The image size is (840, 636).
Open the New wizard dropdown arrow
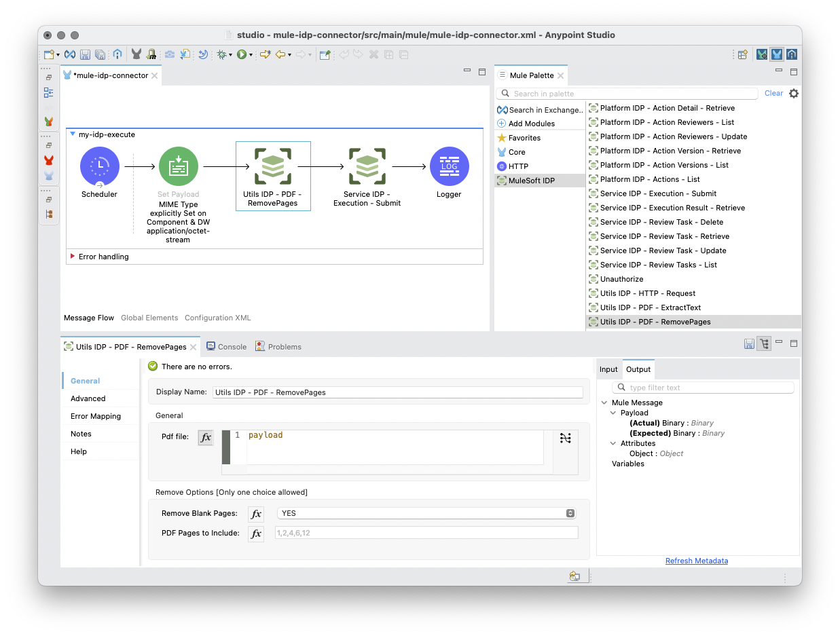[58, 55]
